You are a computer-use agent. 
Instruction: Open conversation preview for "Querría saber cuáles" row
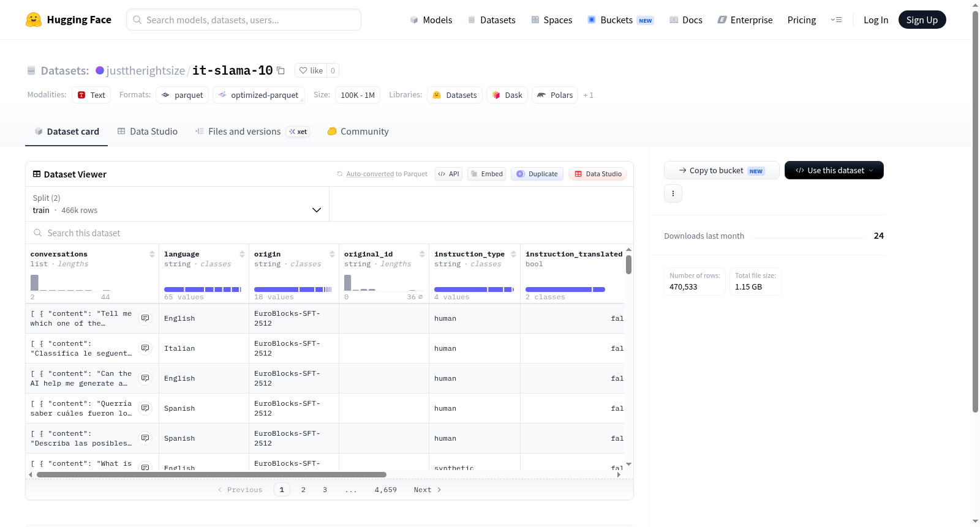pyautogui.click(x=145, y=408)
